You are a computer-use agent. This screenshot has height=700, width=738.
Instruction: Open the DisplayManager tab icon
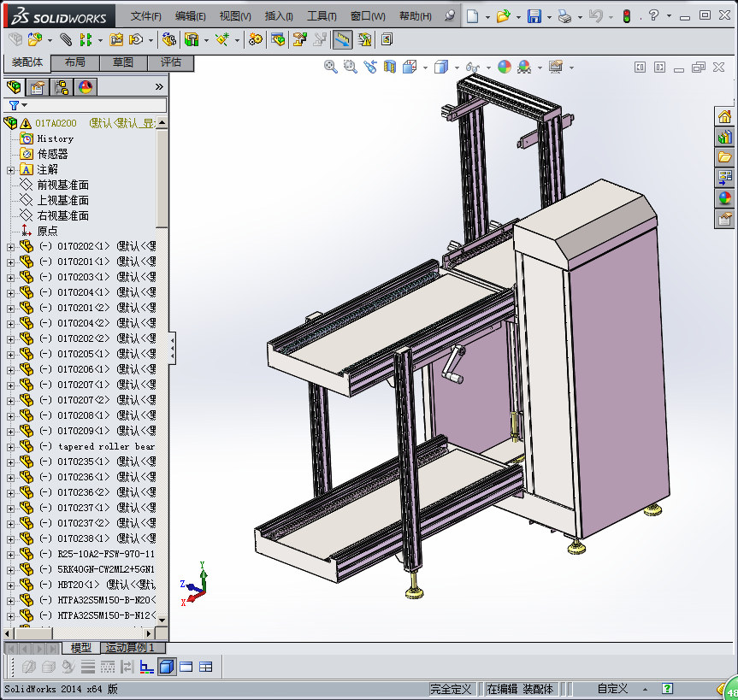[86, 87]
